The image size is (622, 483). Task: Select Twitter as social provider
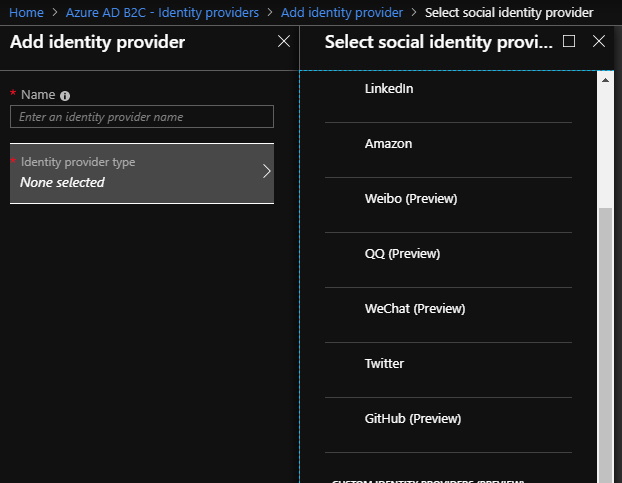(x=384, y=364)
